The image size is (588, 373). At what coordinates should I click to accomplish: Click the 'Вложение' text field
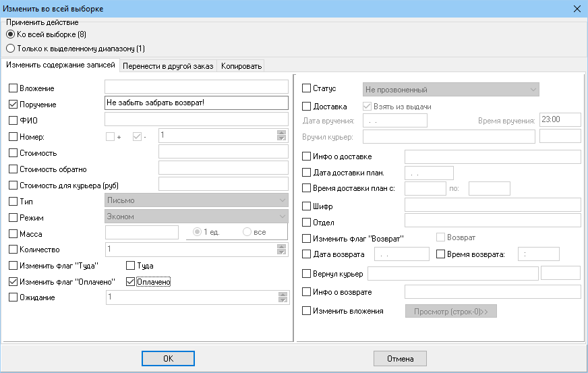click(x=196, y=86)
